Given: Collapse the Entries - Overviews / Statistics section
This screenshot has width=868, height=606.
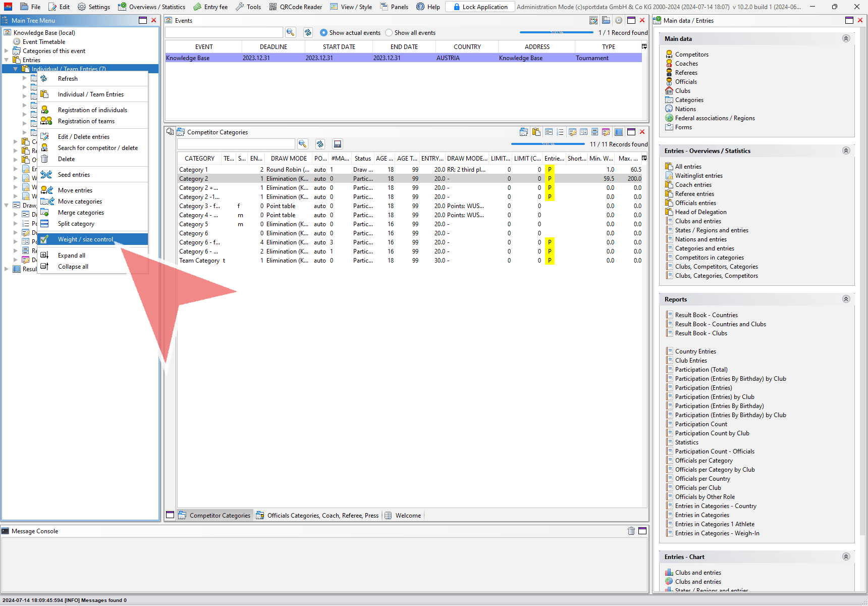Looking at the screenshot, I should coord(846,150).
